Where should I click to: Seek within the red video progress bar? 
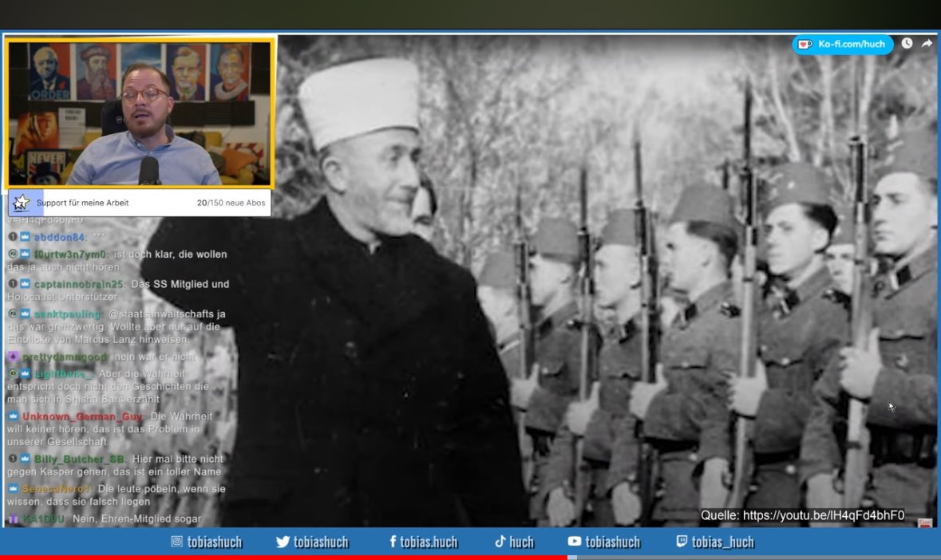[283, 558]
